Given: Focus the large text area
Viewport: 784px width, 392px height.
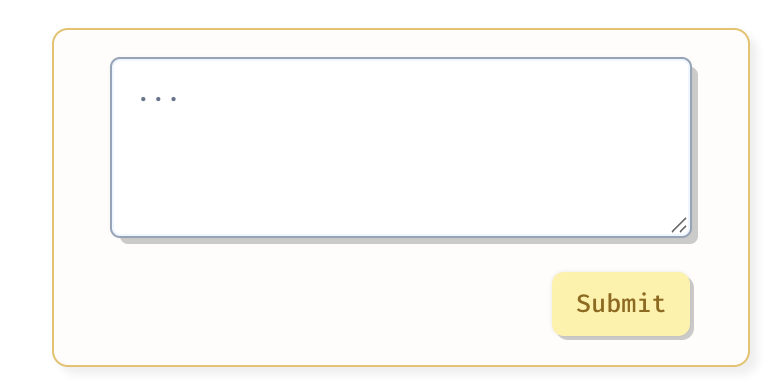Looking at the screenshot, I should (401, 148).
